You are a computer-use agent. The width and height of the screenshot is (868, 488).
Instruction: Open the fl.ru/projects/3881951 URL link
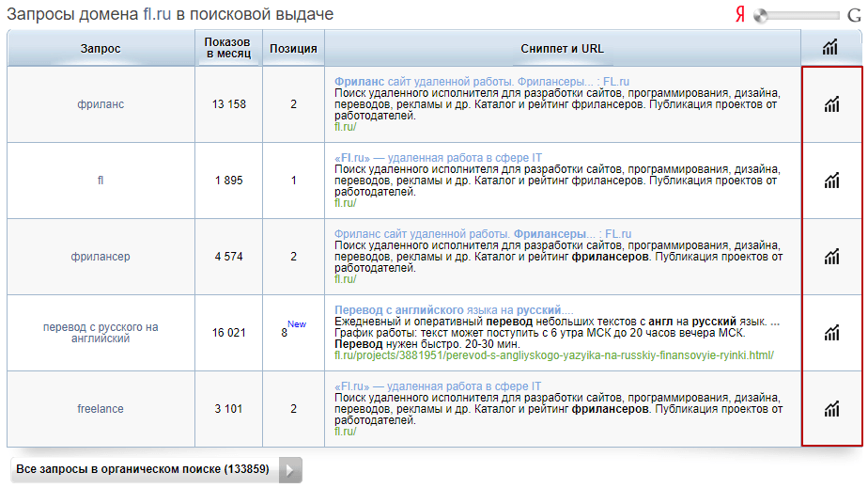pyautogui.click(x=553, y=355)
